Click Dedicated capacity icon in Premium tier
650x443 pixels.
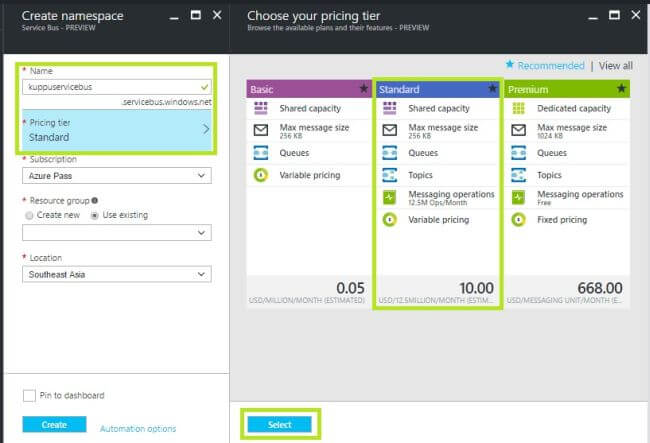tap(519, 108)
